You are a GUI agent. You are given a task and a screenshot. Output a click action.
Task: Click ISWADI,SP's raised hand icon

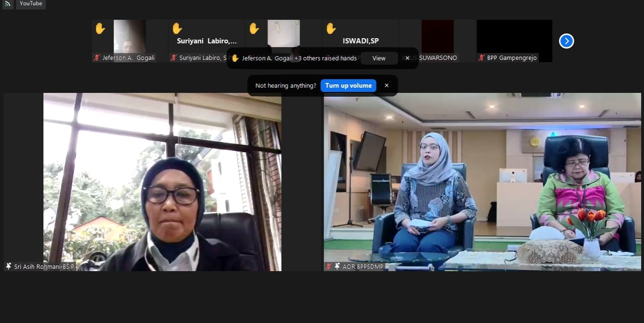[330, 29]
